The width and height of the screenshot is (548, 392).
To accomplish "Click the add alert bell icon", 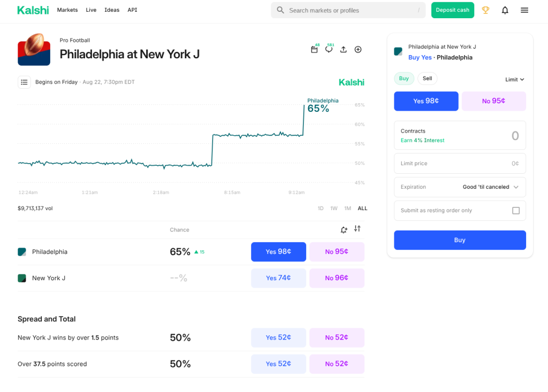I will tap(344, 229).
